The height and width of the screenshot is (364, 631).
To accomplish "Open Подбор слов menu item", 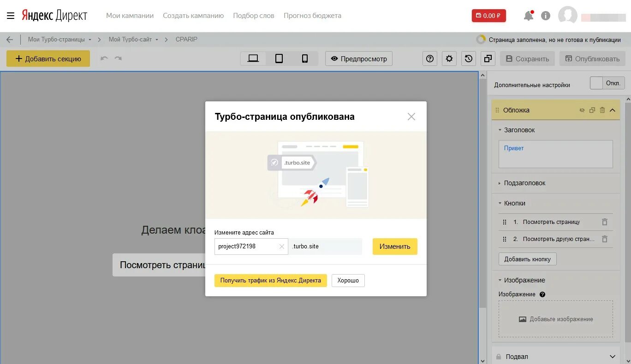I will click(254, 16).
